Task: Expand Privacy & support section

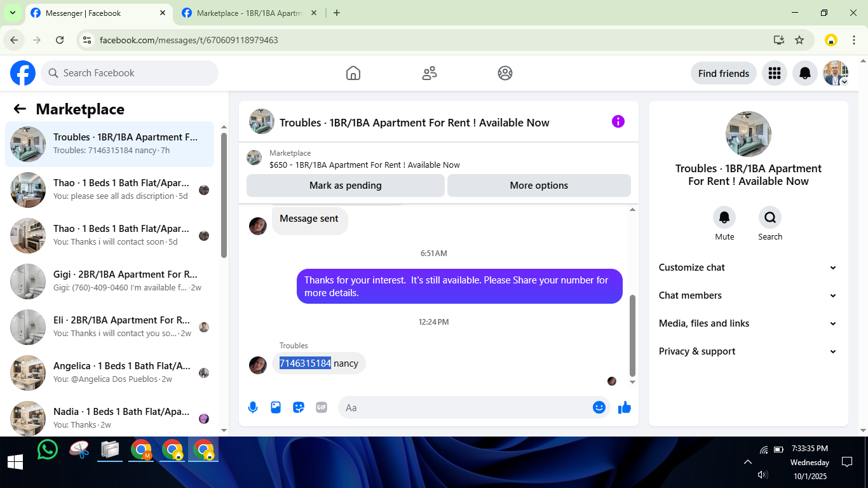Action: pos(748,351)
